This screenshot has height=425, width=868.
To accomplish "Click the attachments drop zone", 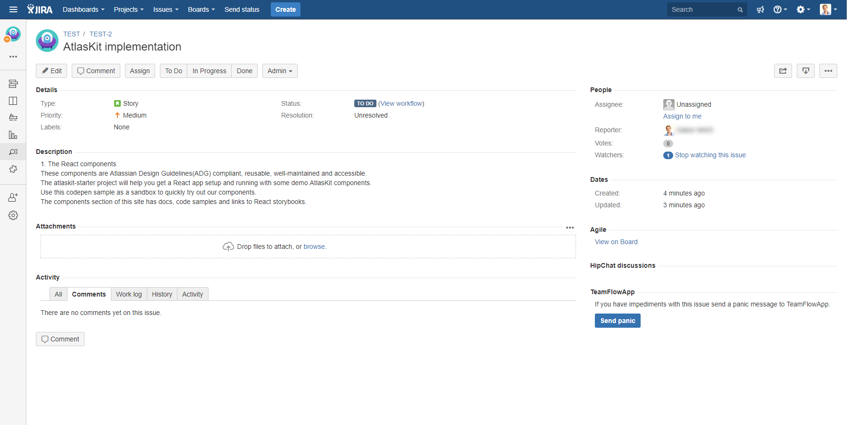I will (308, 246).
